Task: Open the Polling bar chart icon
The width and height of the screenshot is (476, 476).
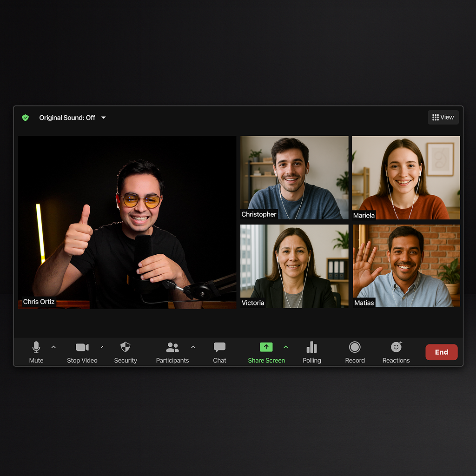Action: click(312, 347)
